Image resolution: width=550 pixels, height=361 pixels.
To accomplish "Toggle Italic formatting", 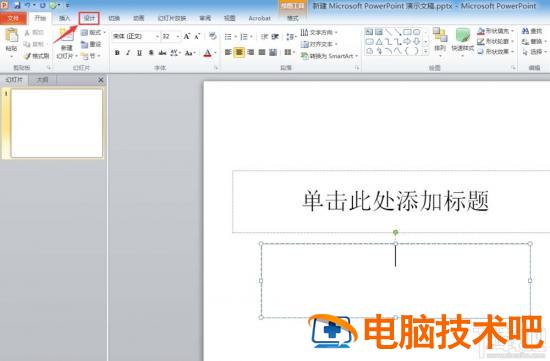I will (x=128, y=53).
